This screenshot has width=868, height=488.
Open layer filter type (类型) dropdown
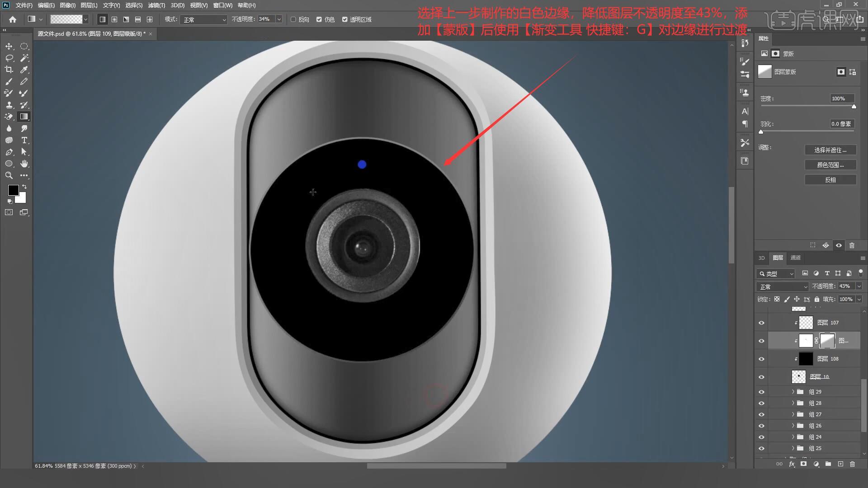coord(776,273)
